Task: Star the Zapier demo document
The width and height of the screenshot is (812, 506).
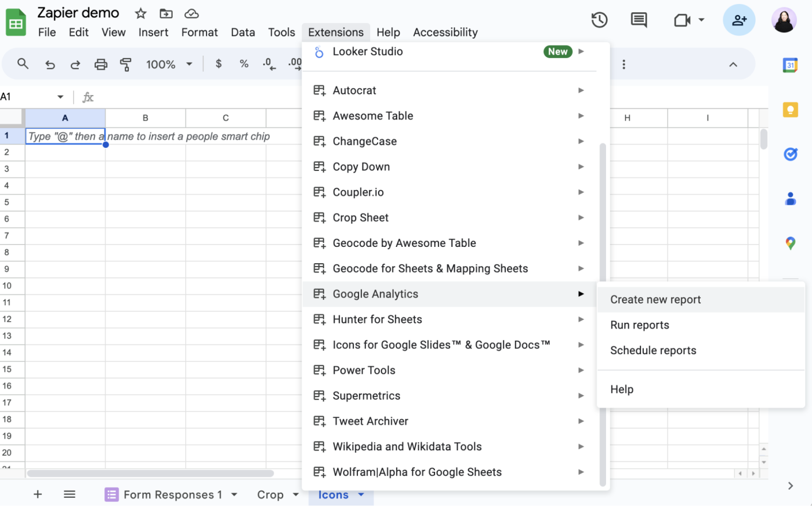Action: coord(140,13)
